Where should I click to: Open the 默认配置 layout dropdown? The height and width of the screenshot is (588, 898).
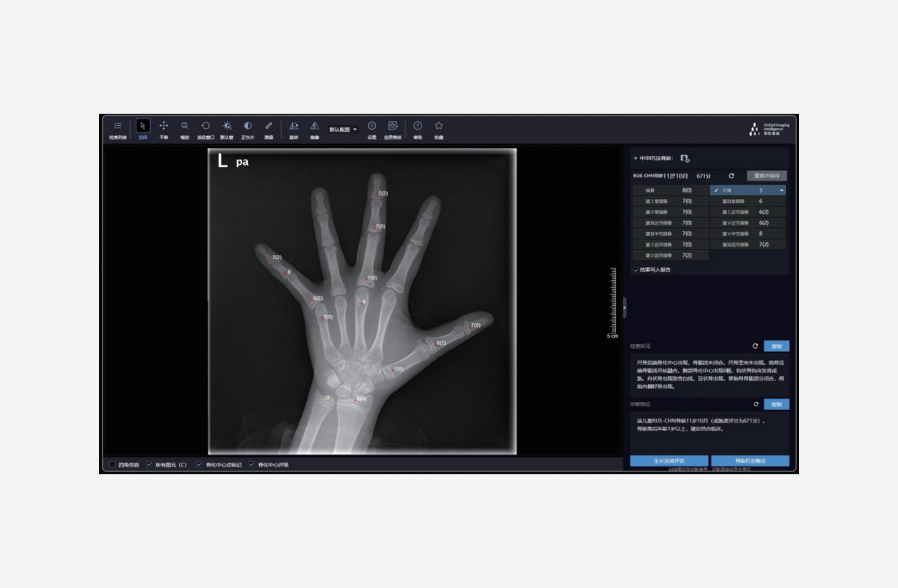coord(343,130)
